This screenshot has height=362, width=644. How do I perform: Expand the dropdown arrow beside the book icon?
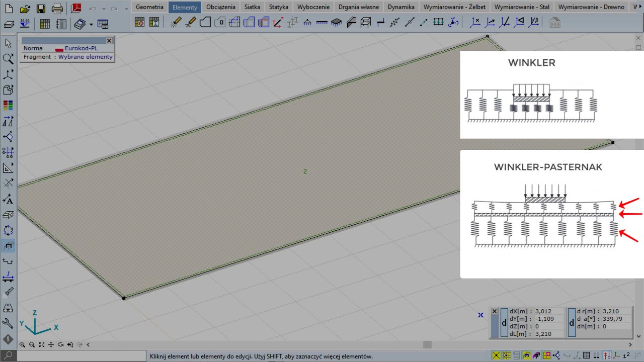click(x=91, y=24)
